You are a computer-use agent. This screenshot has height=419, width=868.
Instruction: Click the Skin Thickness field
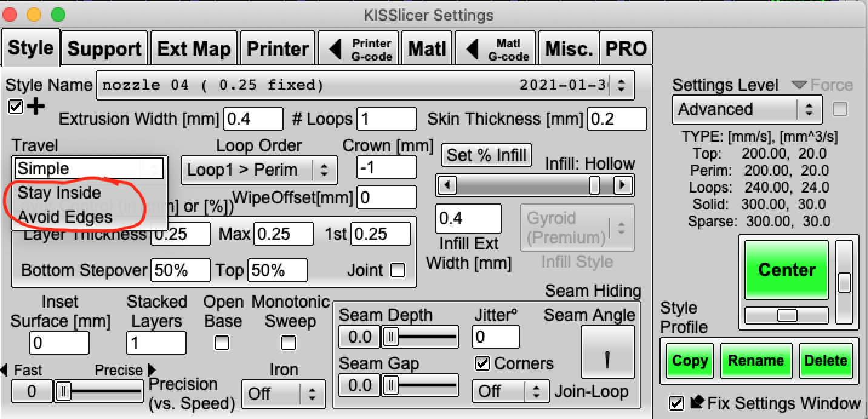(x=616, y=119)
